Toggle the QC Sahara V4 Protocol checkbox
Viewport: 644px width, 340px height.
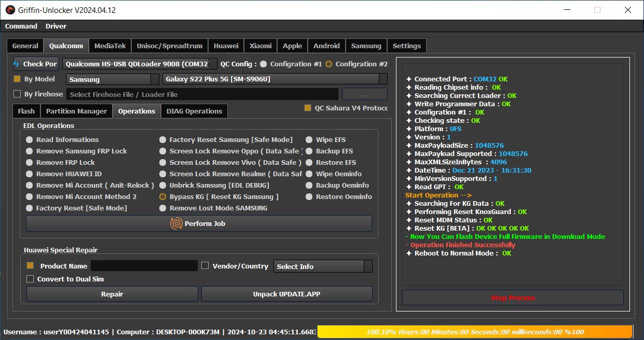click(308, 108)
